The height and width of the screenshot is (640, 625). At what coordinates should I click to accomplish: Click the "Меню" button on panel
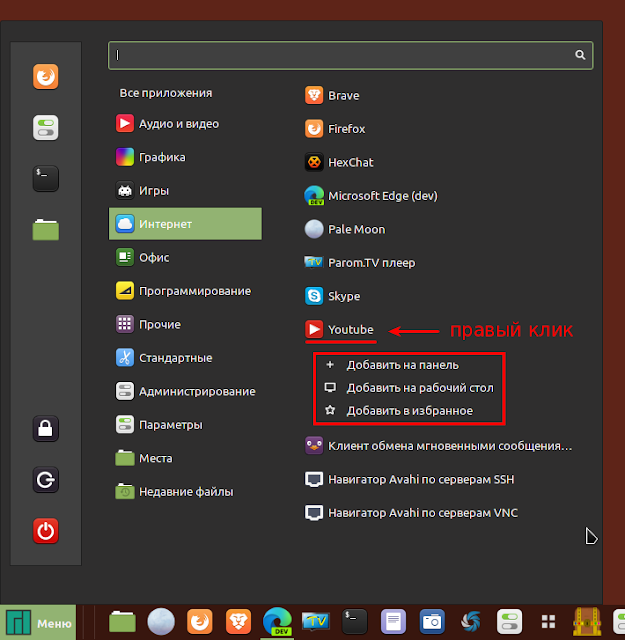(x=38, y=622)
